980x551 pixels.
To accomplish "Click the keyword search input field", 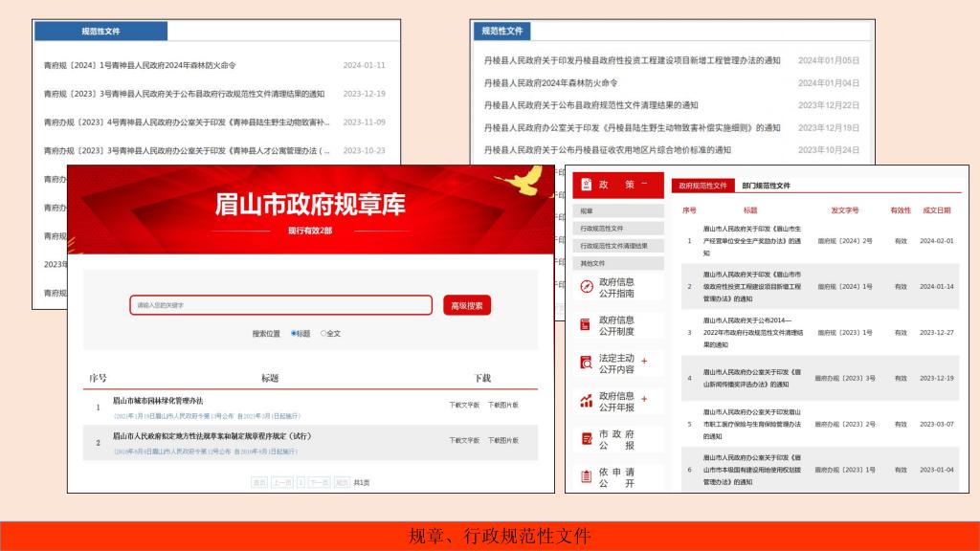I will (x=280, y=305).
